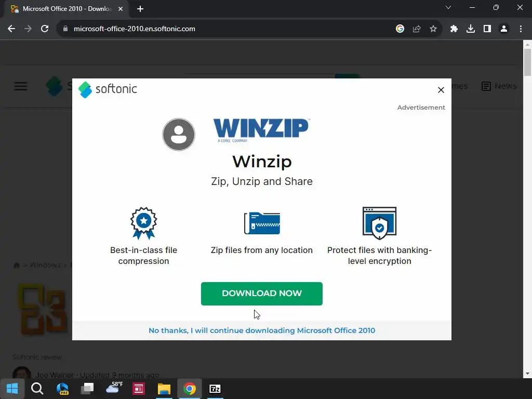
Task: Click the Google icon in the address bar
Action: [400, 29]
